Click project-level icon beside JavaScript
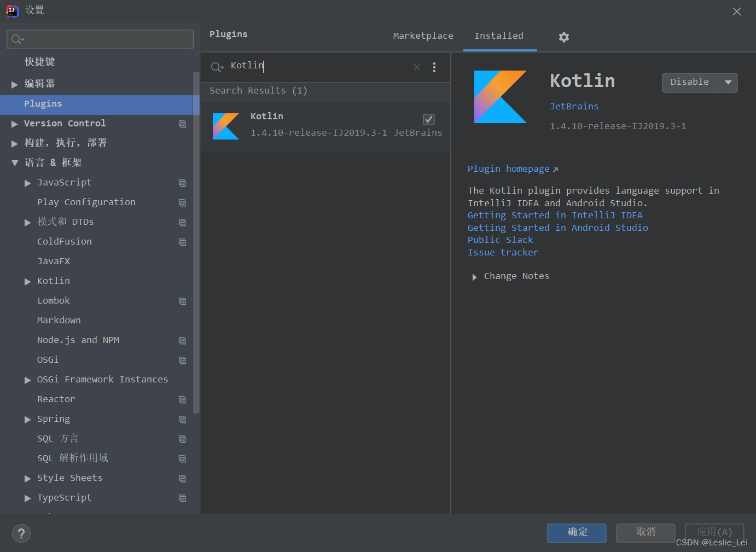The height and width of the screenshot is (552, 756). pyautogui.click(x=183, y=183)
